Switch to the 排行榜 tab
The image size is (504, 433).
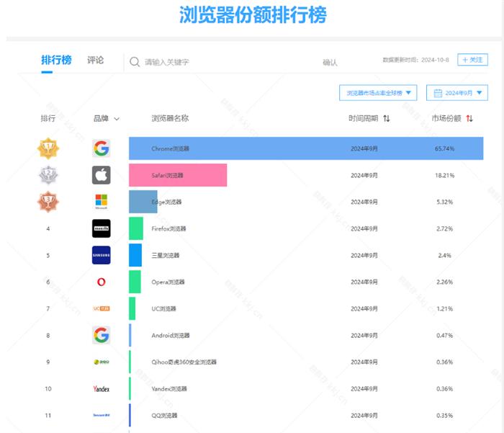coord(56,60)
